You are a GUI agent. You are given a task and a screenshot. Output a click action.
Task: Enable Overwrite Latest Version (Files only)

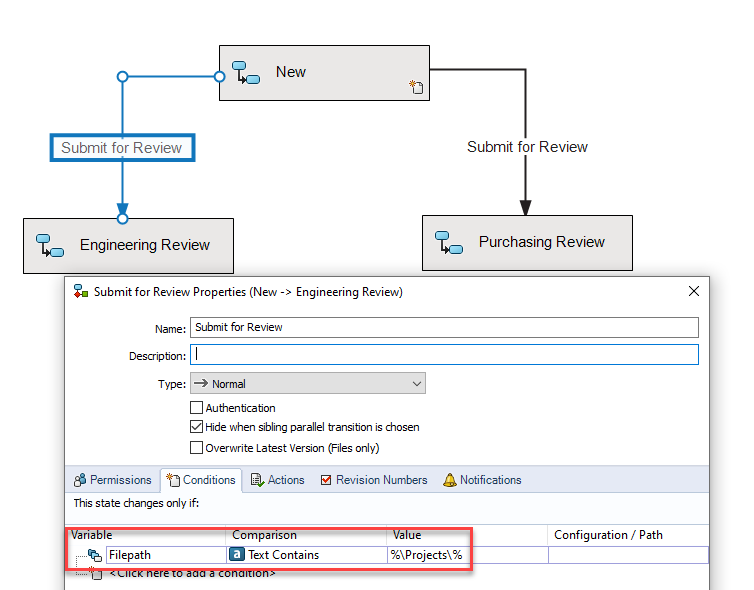196,448
